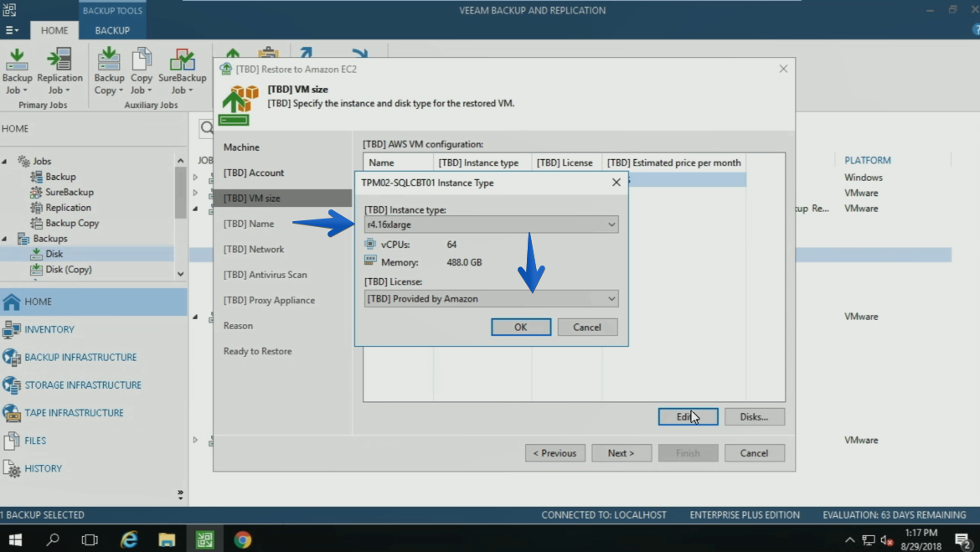Select the Backups tree node
This screenshot has width=980, height=552.
[x=50, y=239]
